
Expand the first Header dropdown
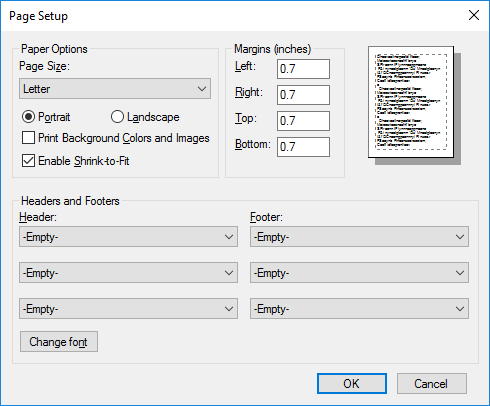[128, 237]
